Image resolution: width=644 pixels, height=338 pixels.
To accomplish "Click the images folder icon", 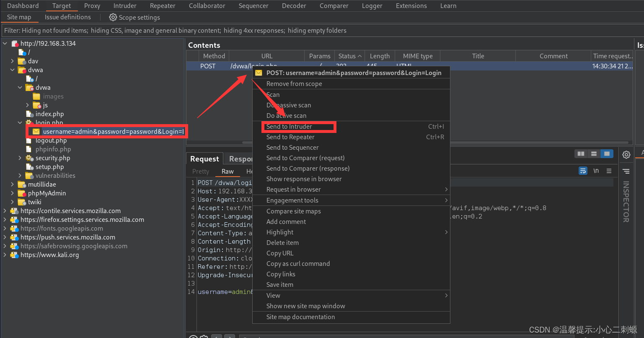I will 37,96.
